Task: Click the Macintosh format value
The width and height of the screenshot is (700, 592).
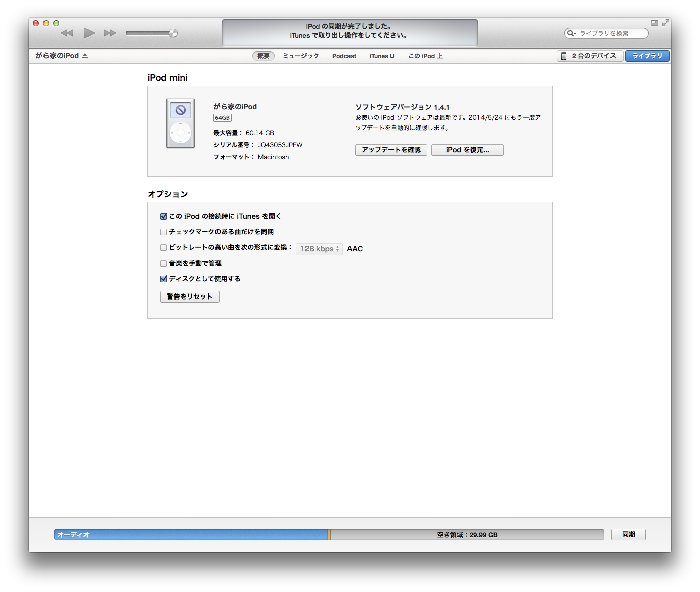Action: point(274,157)
